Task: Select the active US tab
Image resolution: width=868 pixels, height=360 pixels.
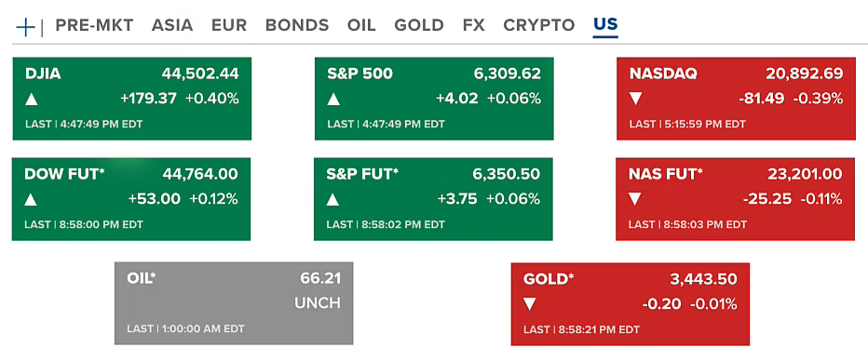Action: tap(605, 25)
